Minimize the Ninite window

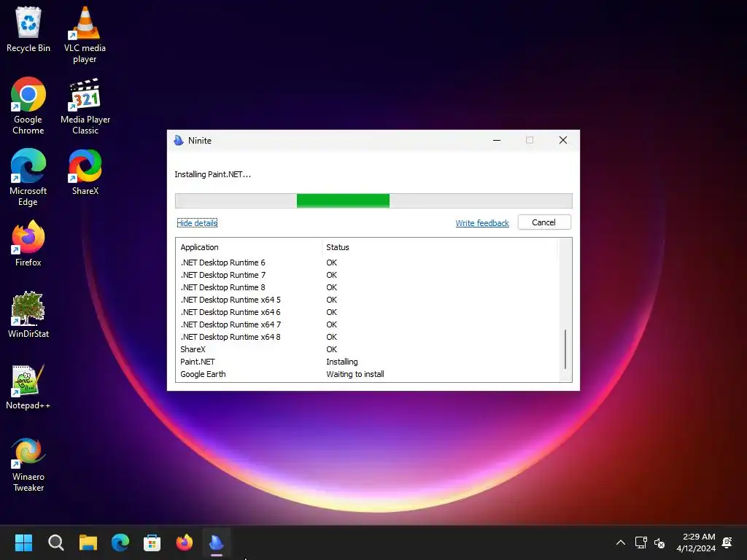pyautogui.click(x=496, y=140)
